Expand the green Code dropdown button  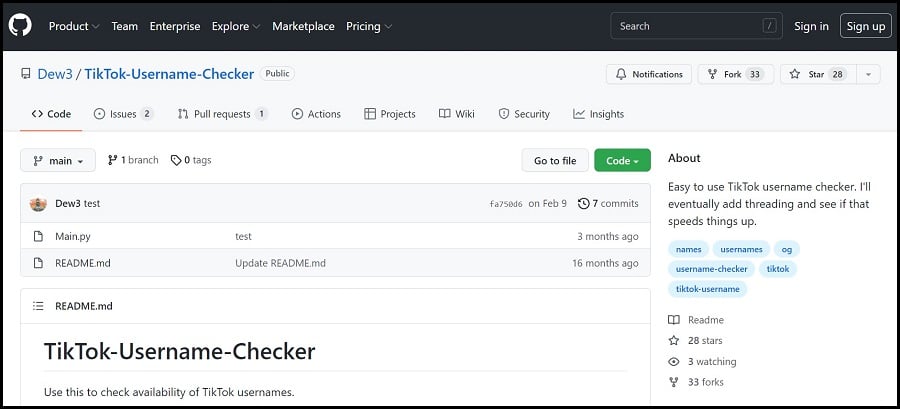(623, 161)
